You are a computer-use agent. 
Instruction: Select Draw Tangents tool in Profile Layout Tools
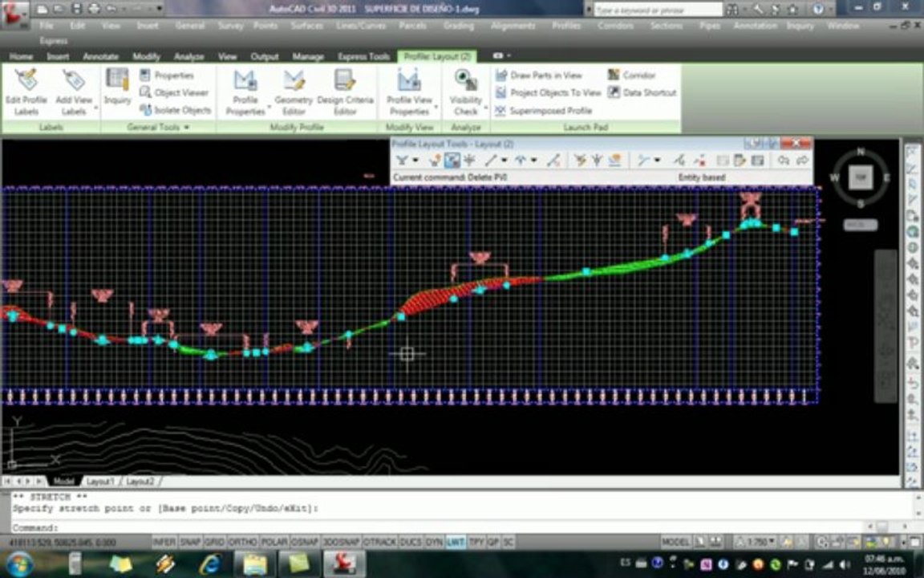[x=402, y=160]
